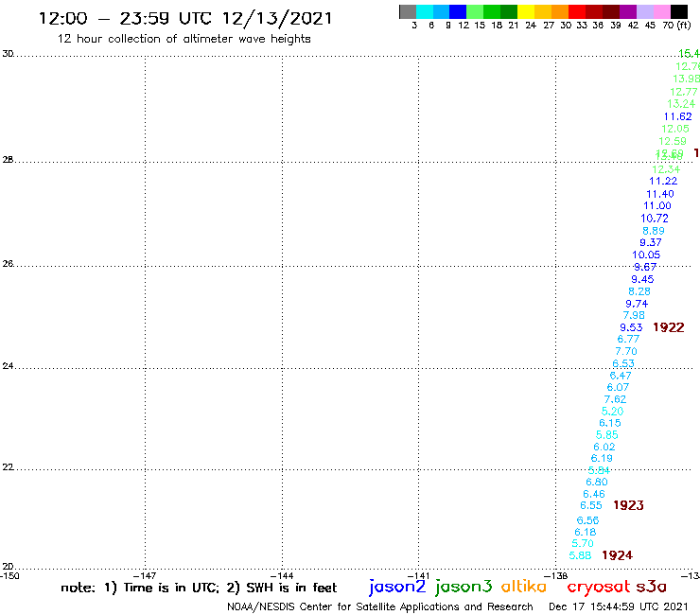Click the wave height value '6.15'
This screenshot has height=615, width=700.
click(610, 423)
